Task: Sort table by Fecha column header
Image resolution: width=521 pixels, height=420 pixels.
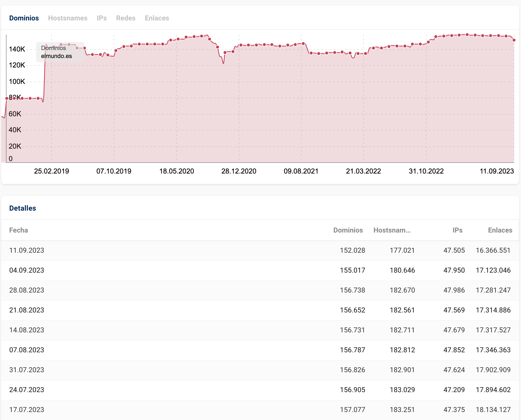Action: click(18, 230)
